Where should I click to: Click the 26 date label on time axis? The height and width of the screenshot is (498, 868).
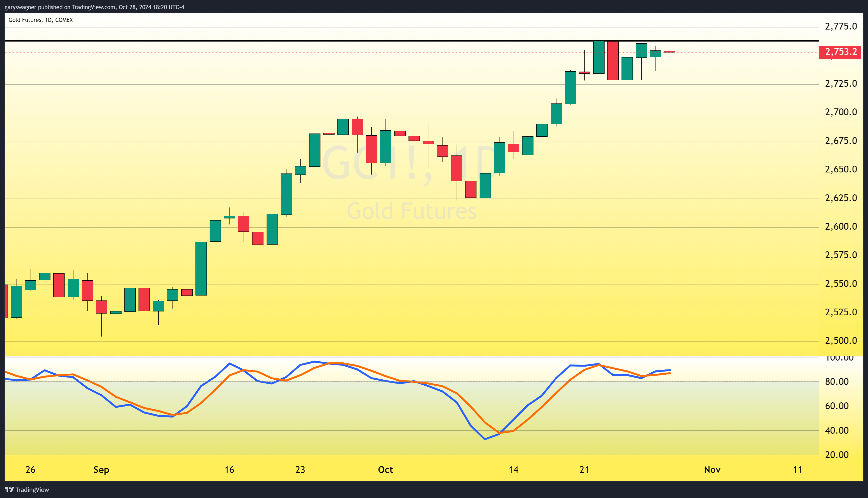click(x=31, y=470)
